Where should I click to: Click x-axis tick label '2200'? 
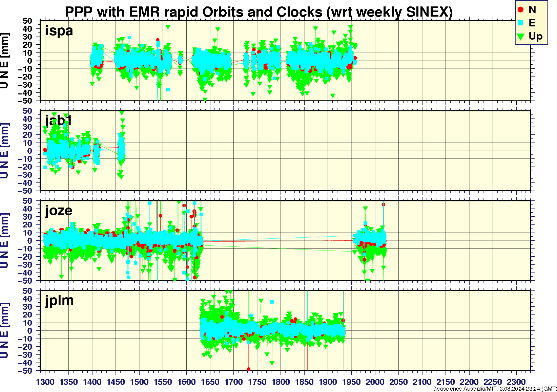[469, 382]
